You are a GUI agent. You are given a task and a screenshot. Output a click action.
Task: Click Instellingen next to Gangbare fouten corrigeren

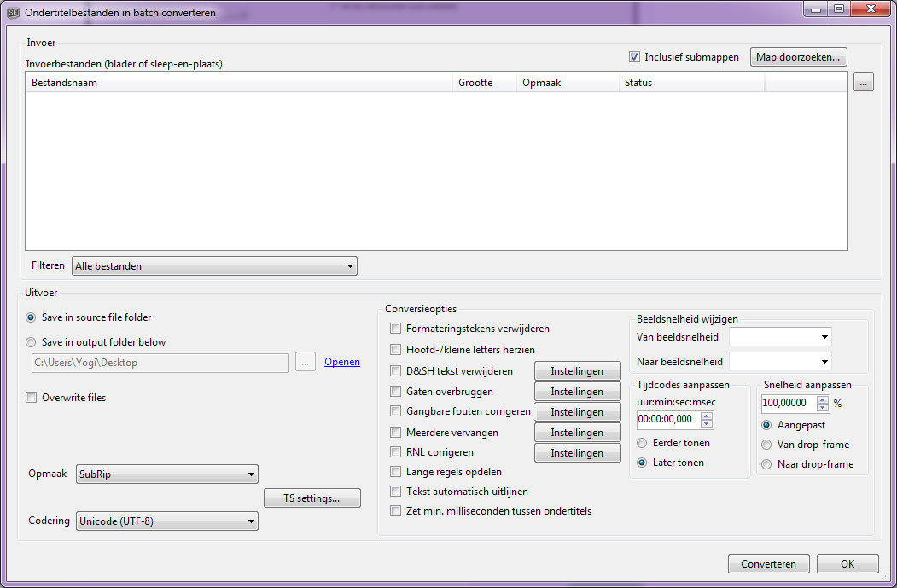577,411
